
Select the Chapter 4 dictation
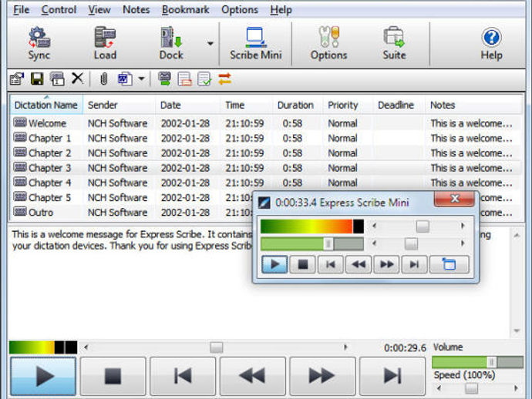tap(266, 183)
